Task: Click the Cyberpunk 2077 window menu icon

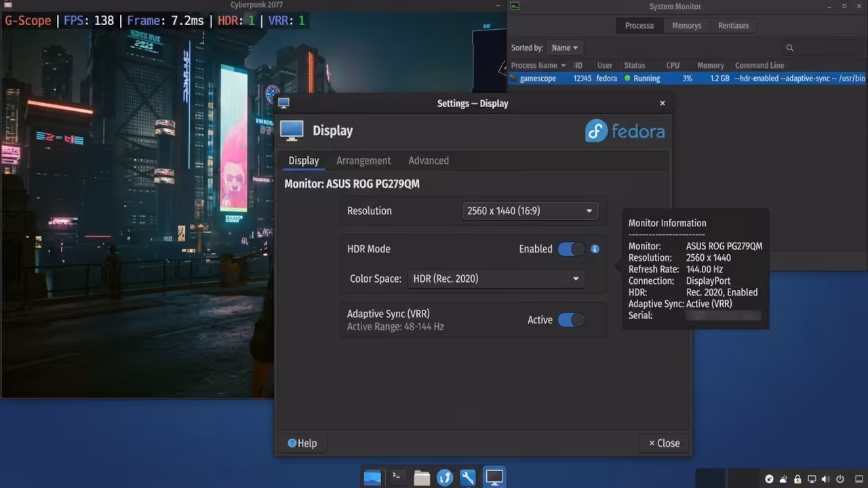Action: click(x=8, y=5)
